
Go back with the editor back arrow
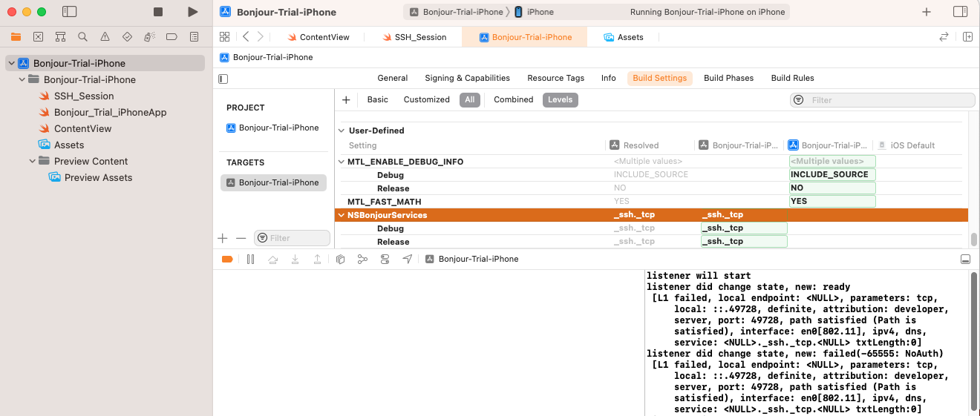(246, 36)
